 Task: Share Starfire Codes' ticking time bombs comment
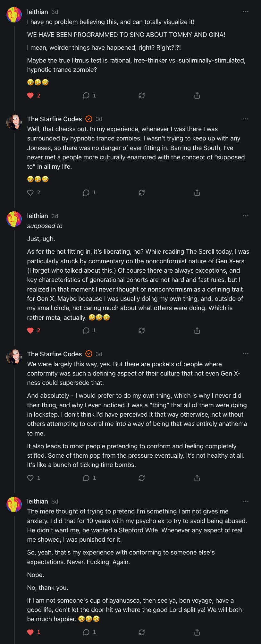pos(197,478)
